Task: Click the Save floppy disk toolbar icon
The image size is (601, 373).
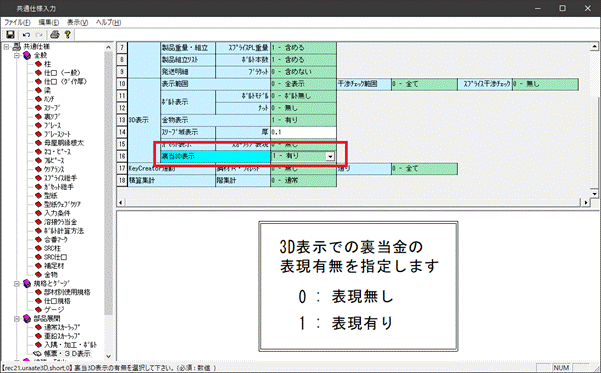Action: point(10,35)
